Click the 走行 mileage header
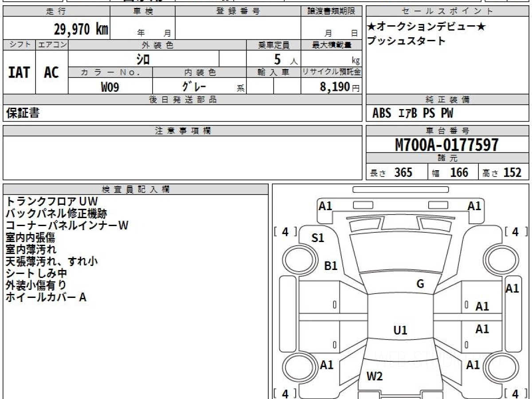 click(x=56, y=12)
